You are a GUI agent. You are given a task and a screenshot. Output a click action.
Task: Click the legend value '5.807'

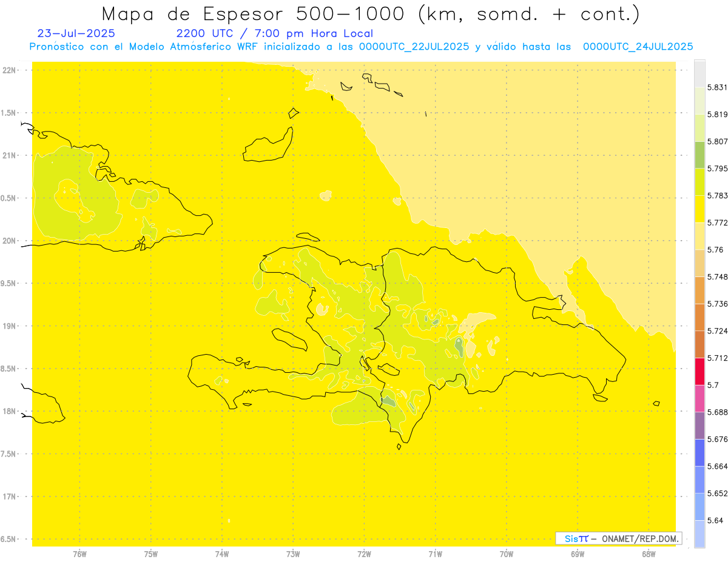718,141
